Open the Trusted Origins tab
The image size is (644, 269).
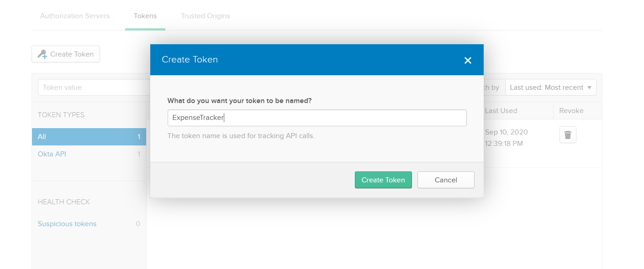pos(205,16)
